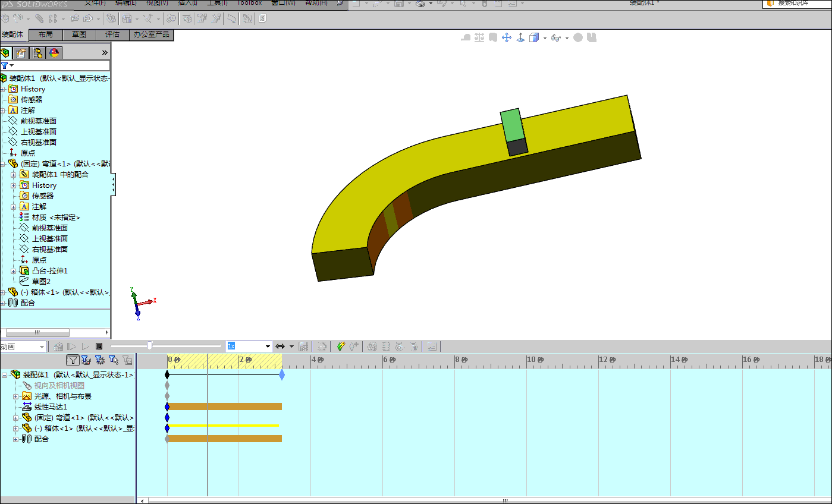Screen dimensions: 832x504
Task: Click the Contact icon in motion toolbar
Action: [400, 346]
